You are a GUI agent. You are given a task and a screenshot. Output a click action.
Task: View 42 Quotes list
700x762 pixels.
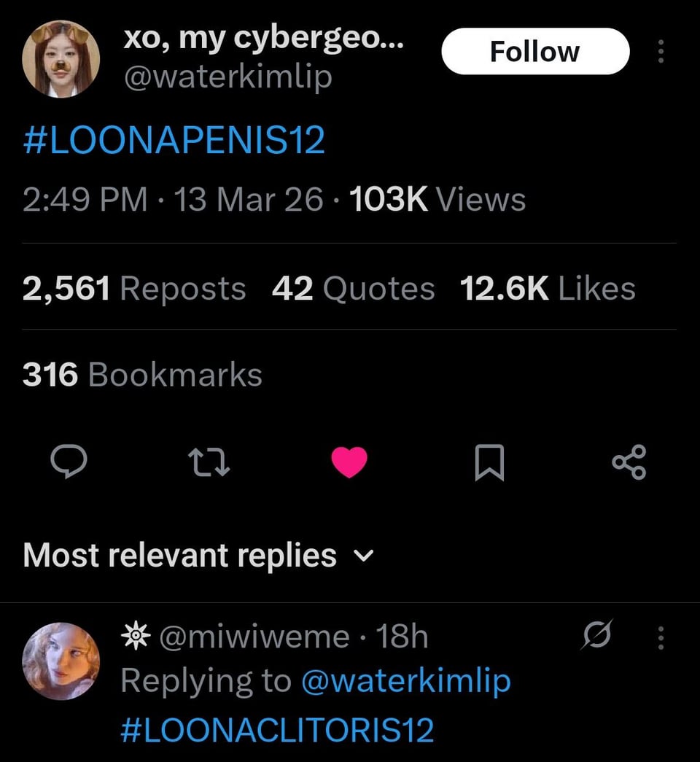(x=353, y=289)
